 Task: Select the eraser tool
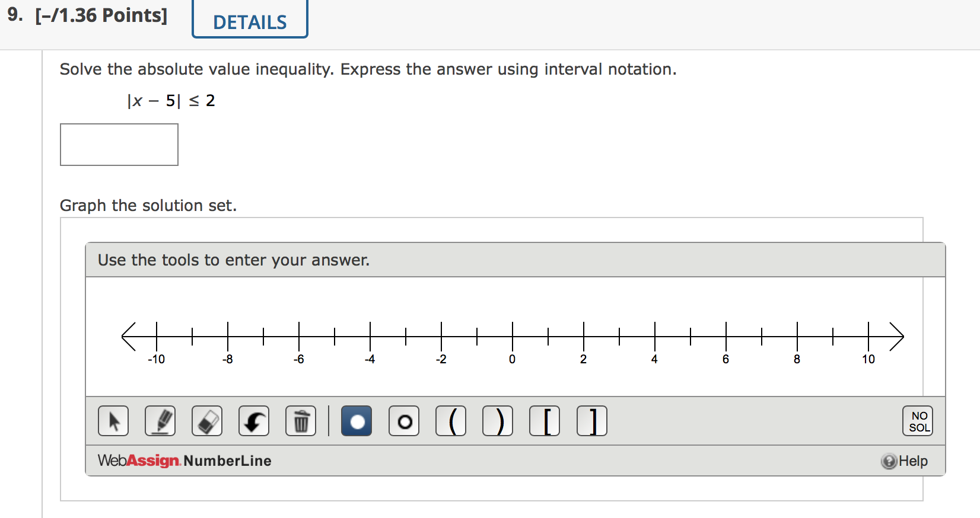pos(206,421)
